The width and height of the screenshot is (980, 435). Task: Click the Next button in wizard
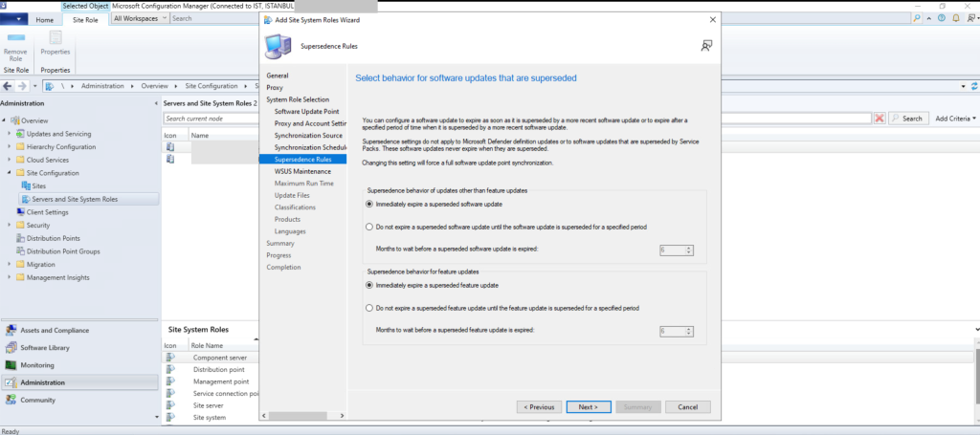click(x=588, y=406)
